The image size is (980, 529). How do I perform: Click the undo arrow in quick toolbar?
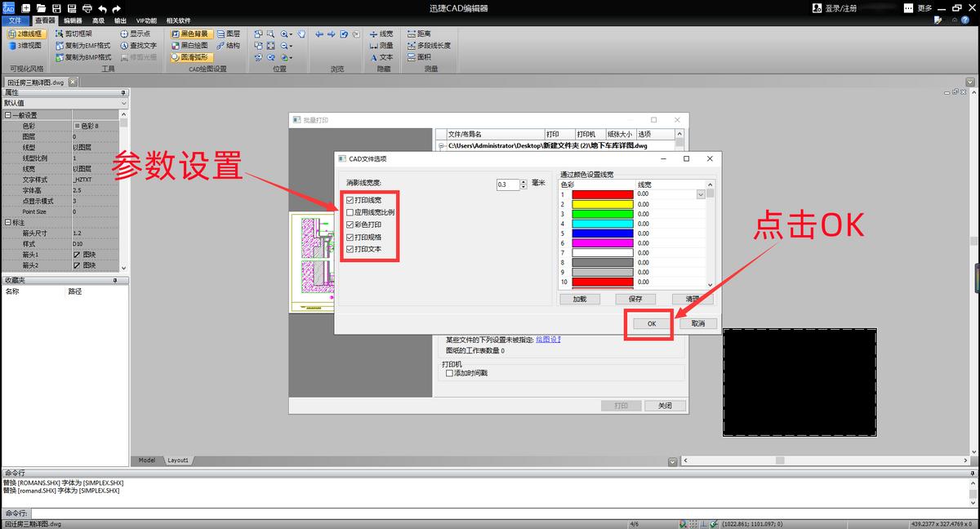tap(102, 8)
